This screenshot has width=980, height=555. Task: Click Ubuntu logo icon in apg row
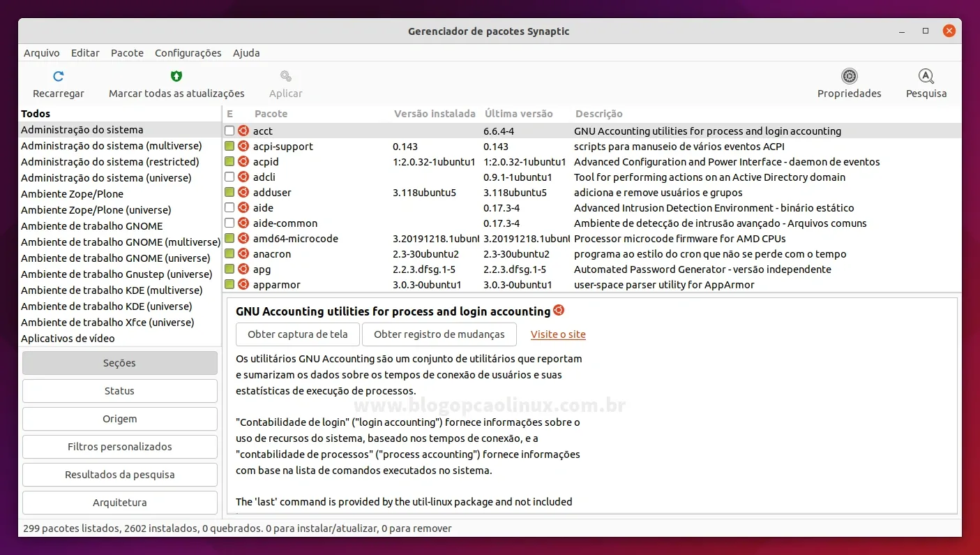tap(243, 269)
